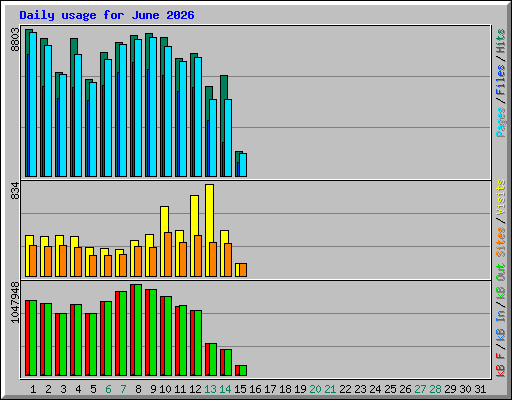Click the cyan pages bar for day 1

33,104
